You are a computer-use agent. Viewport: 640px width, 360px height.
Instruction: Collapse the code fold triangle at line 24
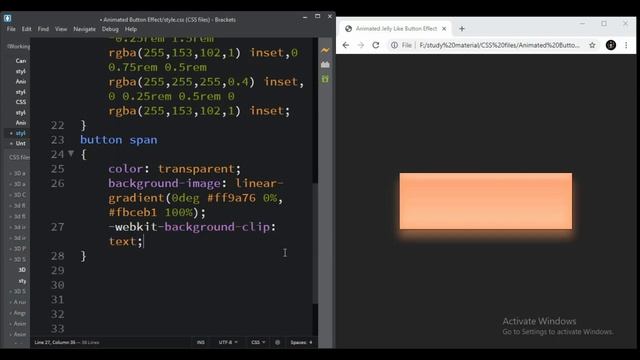[71, 154]
